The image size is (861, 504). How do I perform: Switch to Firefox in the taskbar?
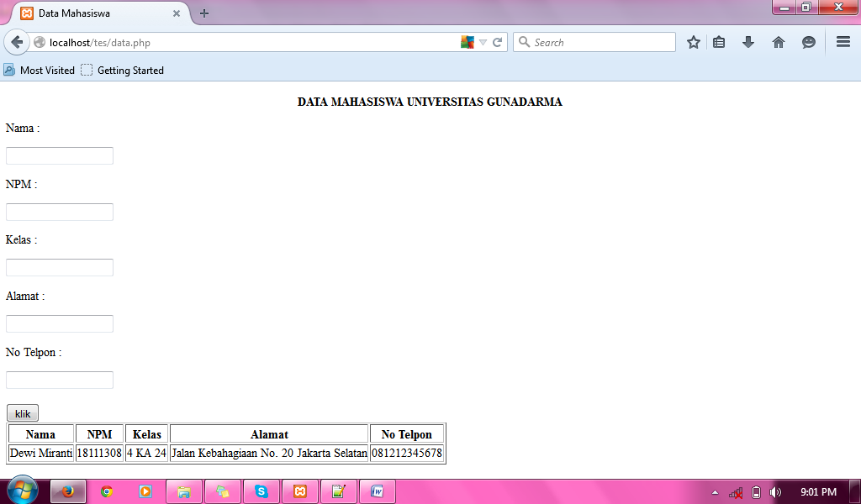[x=68, y=491]
